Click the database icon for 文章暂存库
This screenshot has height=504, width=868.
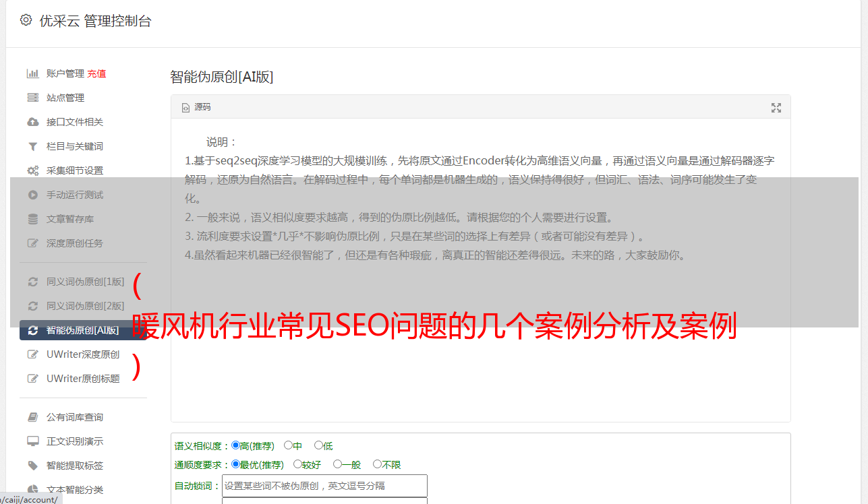point(32,219)
